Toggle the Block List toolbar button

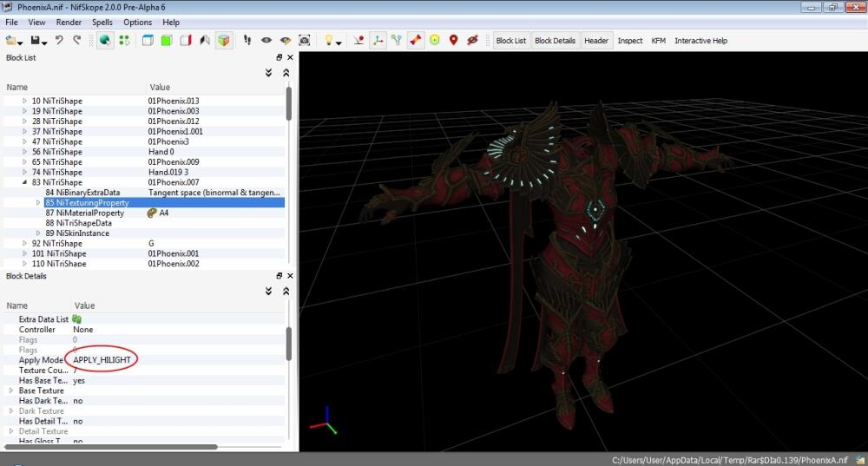click(x=511, y=41)
